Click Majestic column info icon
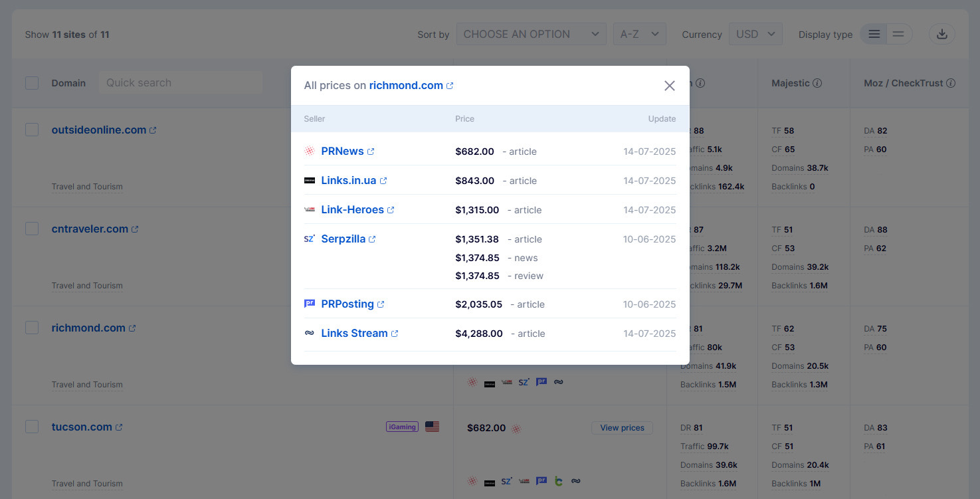Viewport: 980px width, 499px height. click(817, 84)
